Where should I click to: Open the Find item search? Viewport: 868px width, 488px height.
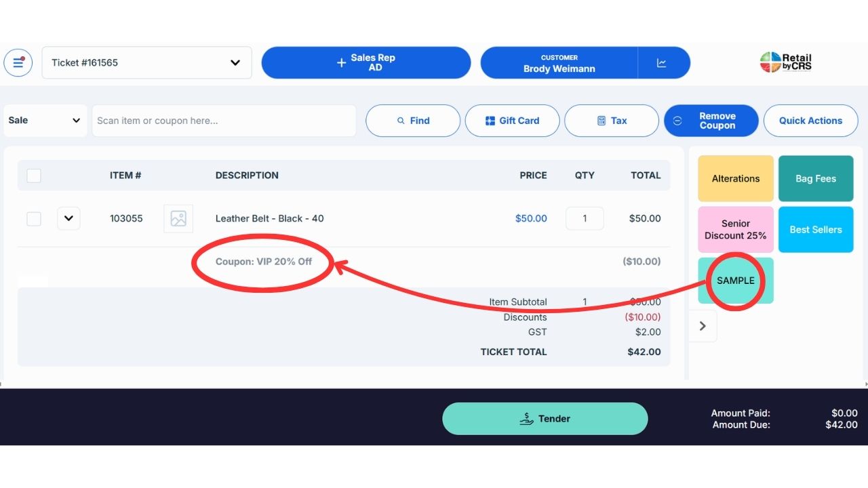[413, 121]
